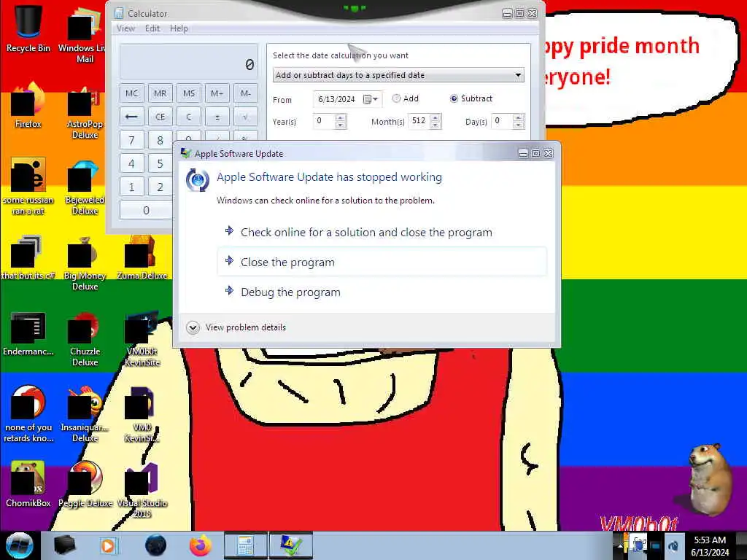Show hidden system tray icons

pyautogui.click(x=620, y=546)
